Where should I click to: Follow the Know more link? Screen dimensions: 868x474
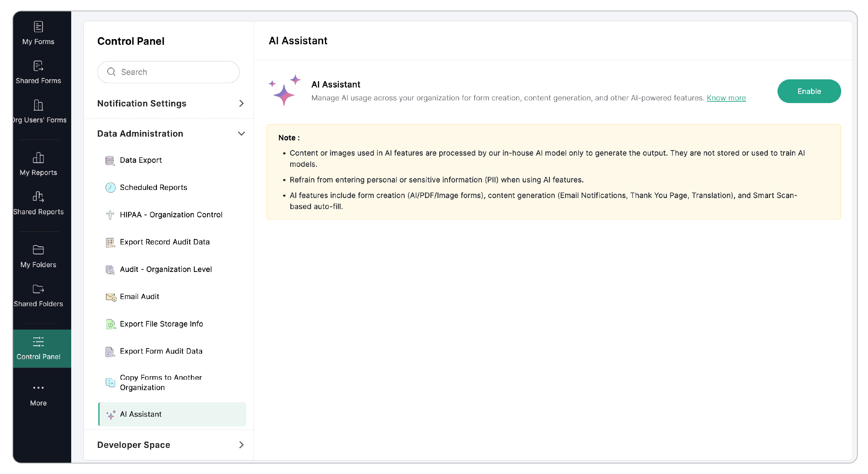tap(726, 98)
